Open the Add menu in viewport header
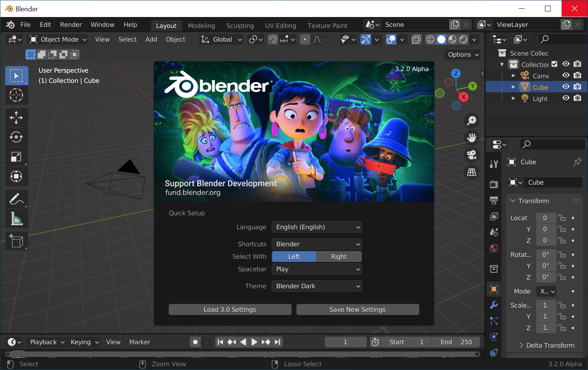This screenshot has height=370, width=588. pyautogui.click(x=151, y=39)
